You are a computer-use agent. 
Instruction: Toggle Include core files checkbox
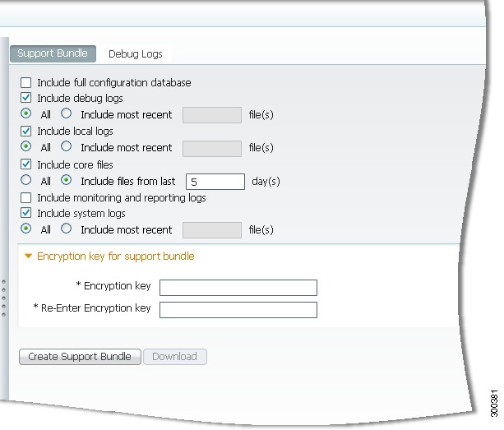pos(25,164)
